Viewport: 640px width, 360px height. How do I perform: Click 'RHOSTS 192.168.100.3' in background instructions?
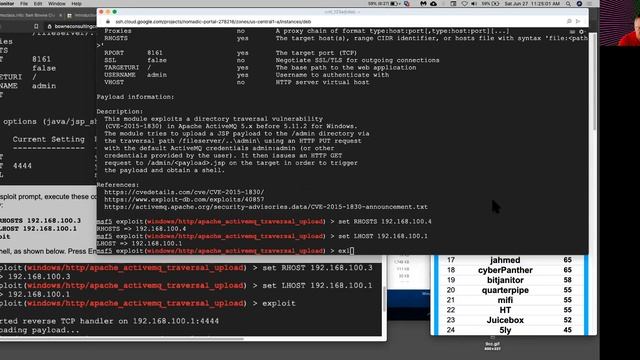[x=40, y=220]
